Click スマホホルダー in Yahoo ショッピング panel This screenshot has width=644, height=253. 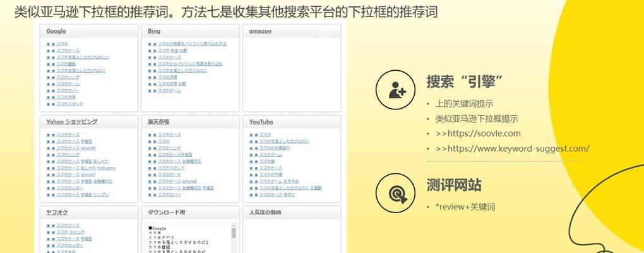pos(70,188)
